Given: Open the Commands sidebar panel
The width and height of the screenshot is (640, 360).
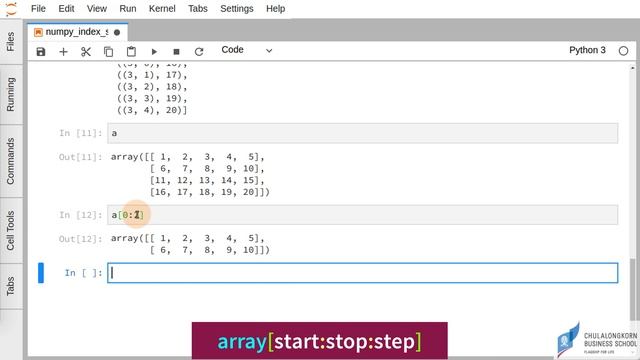Looking at the screenshot, I should pos(11,161).
